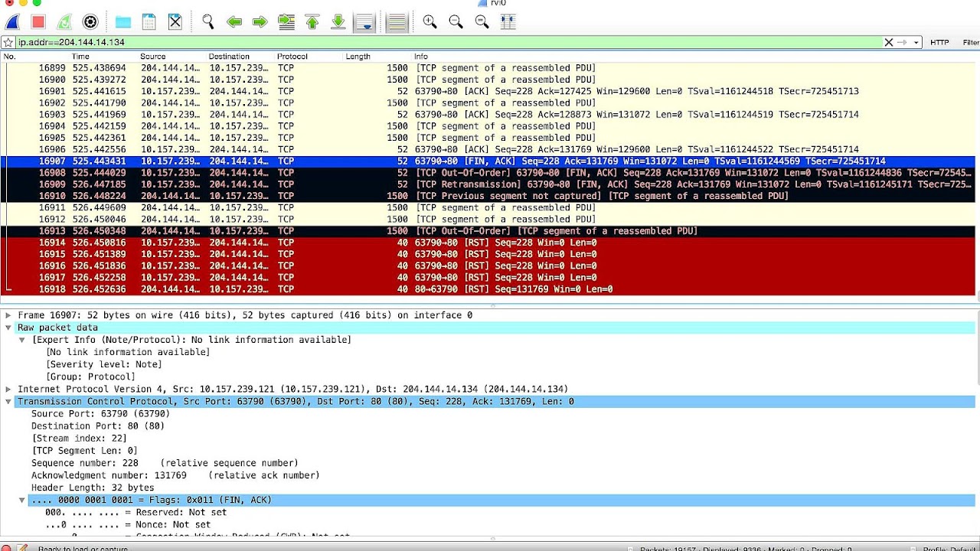Viewport: 980px width, 551px height.
Task: Sort by the No. column header
Action: [x=9, y=56]
